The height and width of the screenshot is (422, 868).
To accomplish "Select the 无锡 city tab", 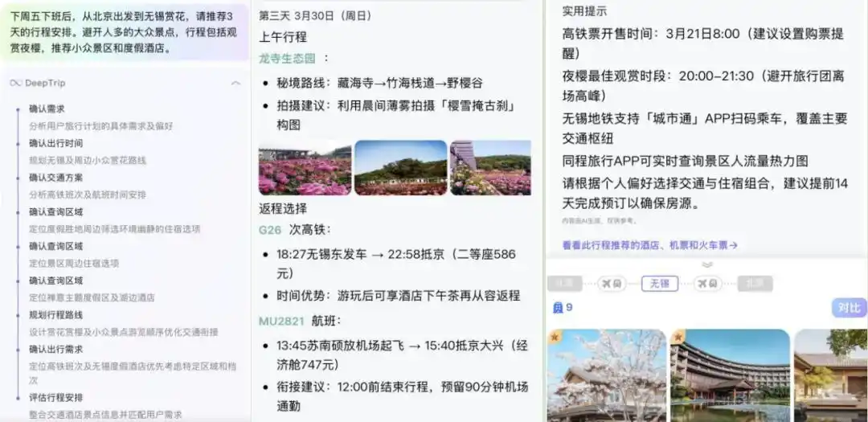I will (x=659, y=284).
